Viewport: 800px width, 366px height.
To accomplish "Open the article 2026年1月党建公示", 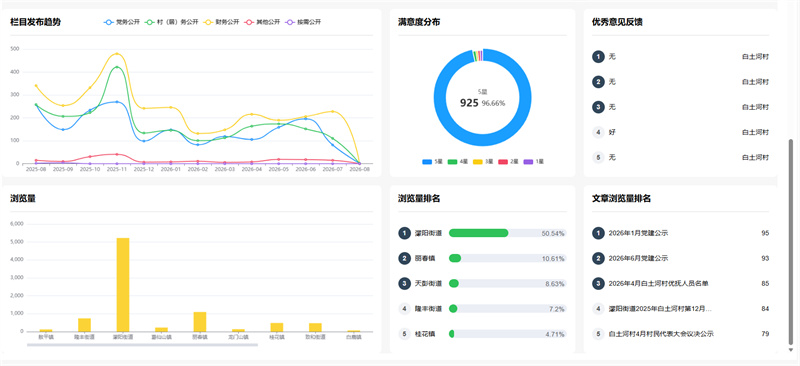I will [638, 233].
